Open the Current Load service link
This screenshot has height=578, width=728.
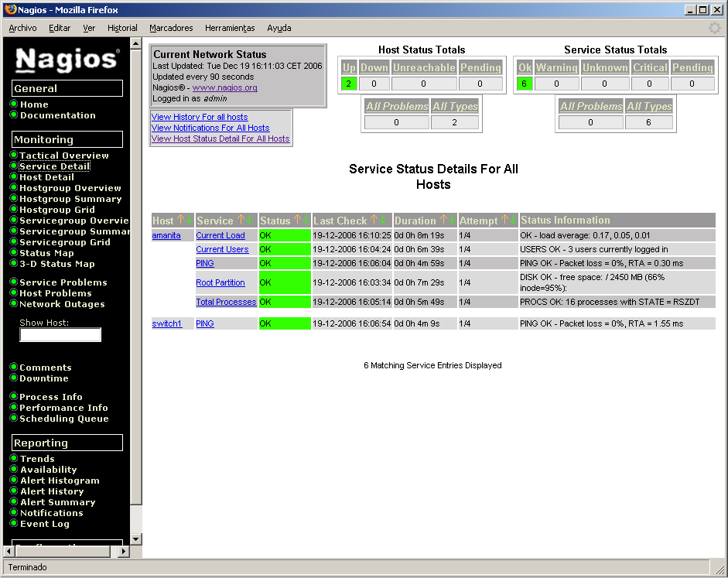coord(220,235)
